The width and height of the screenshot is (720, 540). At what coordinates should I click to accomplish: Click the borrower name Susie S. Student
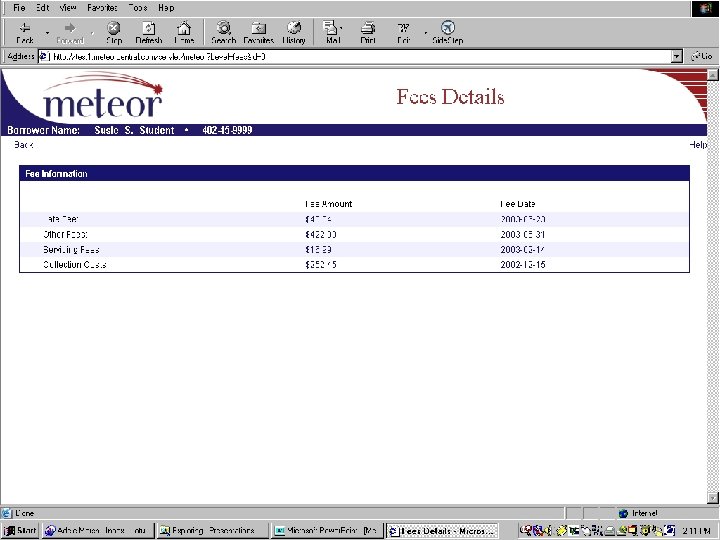click(134, 130)
